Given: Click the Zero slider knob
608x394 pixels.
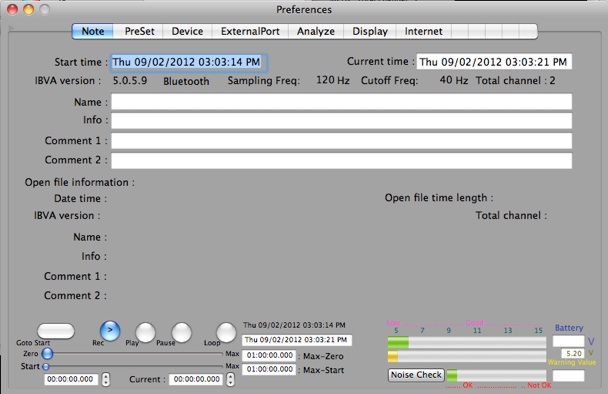Looking at the screenshot, I should [x=47, y=353].
